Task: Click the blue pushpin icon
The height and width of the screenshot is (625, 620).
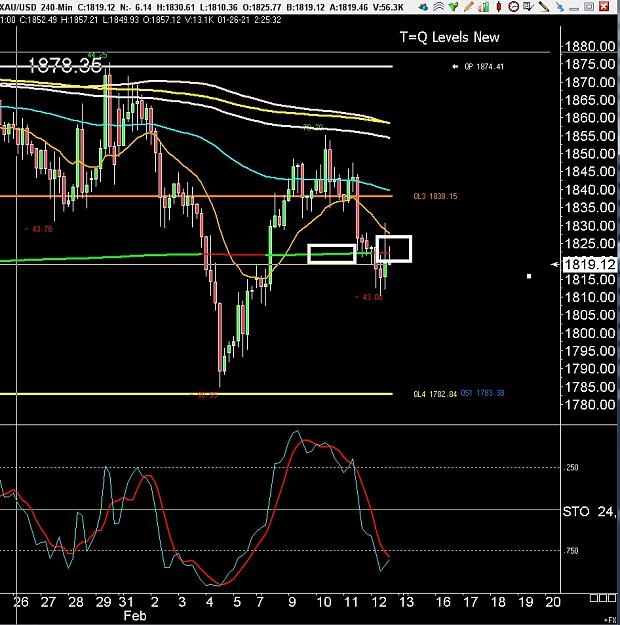Action: pyautogui.click(x=559, y=6)
